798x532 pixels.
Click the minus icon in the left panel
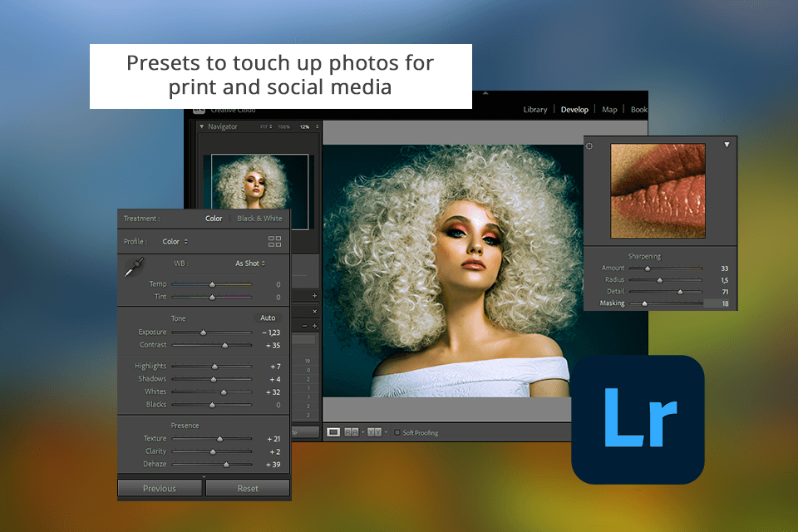(305, 326)
